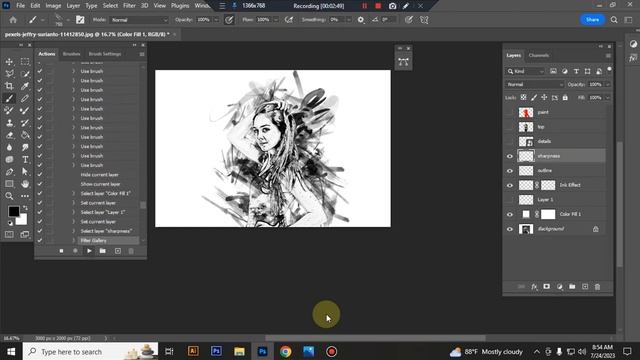The width and height of the screenshot is (640, 360).
Task: Select the Blur tool
Action: (x=9, y=147)
